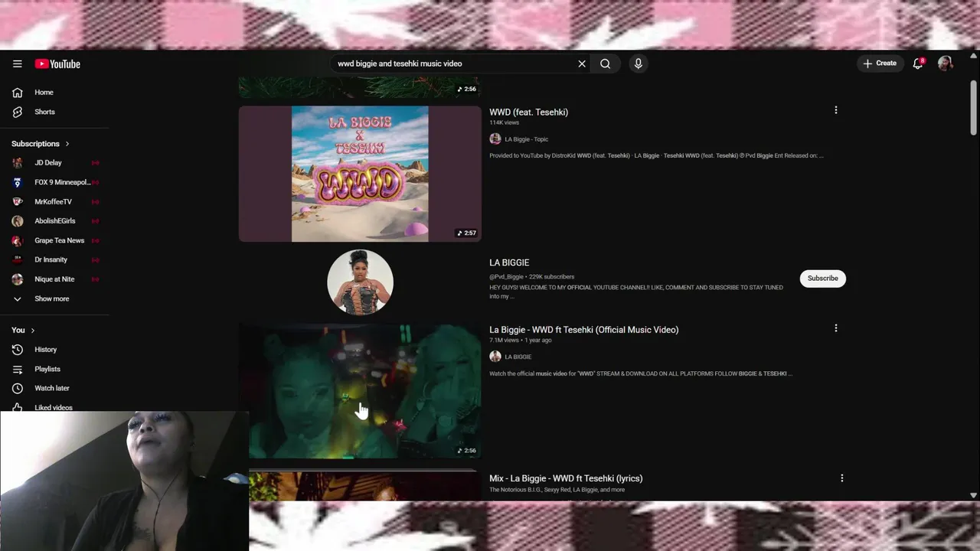Image resolution: width=980 pixels, height=551 pixels.
Task: Click JD Delay live indicator icon
Action: coord(95,163)
